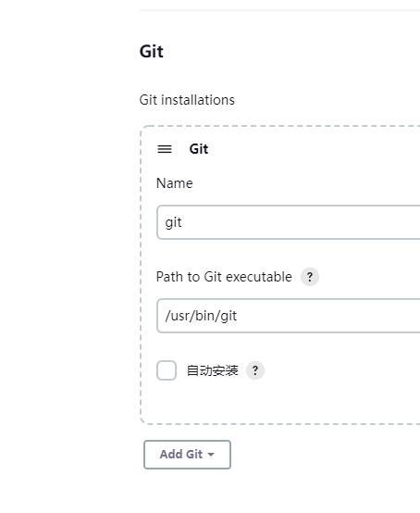The image size is (420, 513).
Task: Focus the Path to Git executable field
Action: (x=289, y=316)
